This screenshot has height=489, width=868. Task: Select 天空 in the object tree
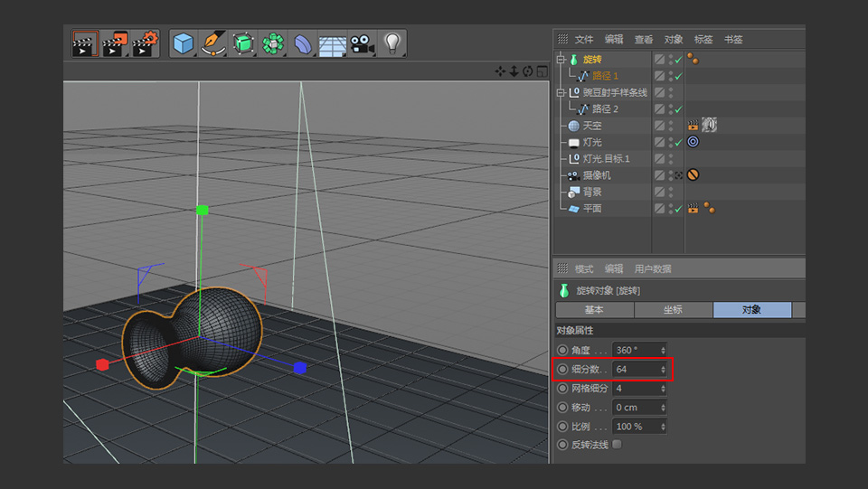click(x=591, y=126)
